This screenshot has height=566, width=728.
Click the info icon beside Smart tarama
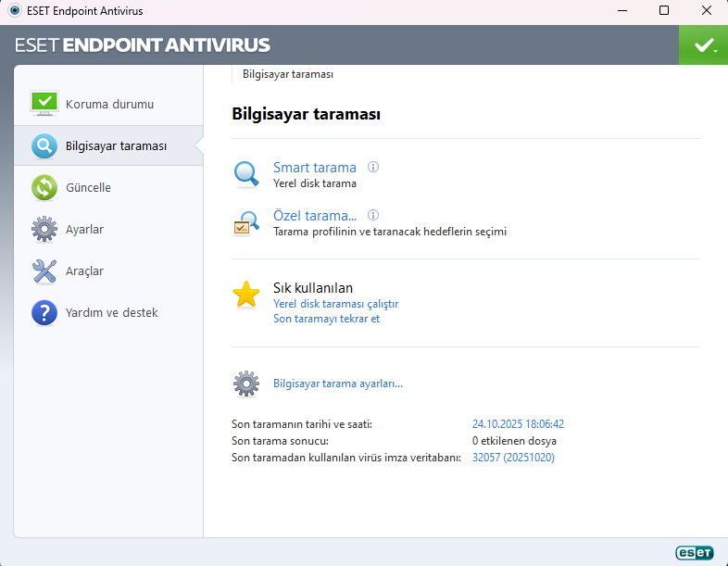(373, 168)
